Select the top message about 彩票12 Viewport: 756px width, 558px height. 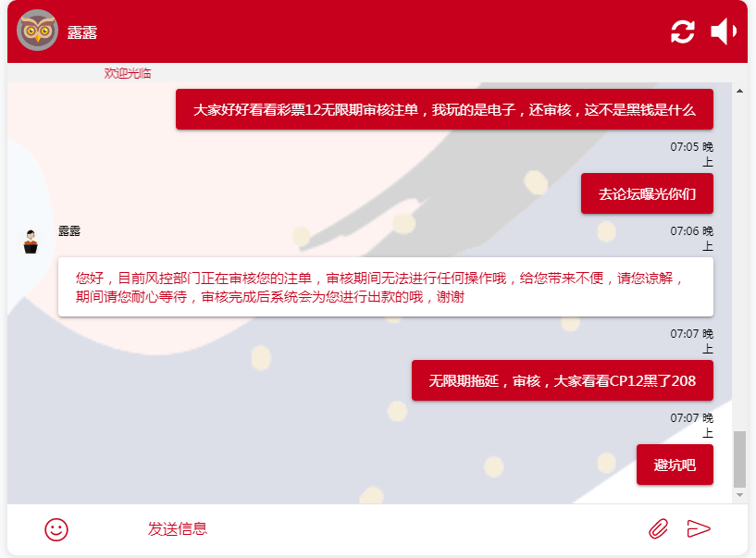pos(444,109)
